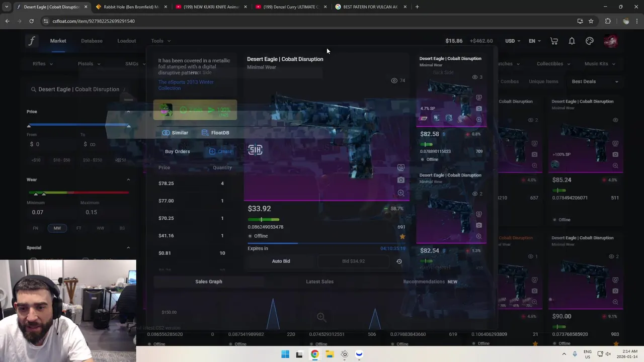Open FloatDB for this item
The height and width of the screenshot is (362, 644).
pyautogui.click(x=215, y=133)
